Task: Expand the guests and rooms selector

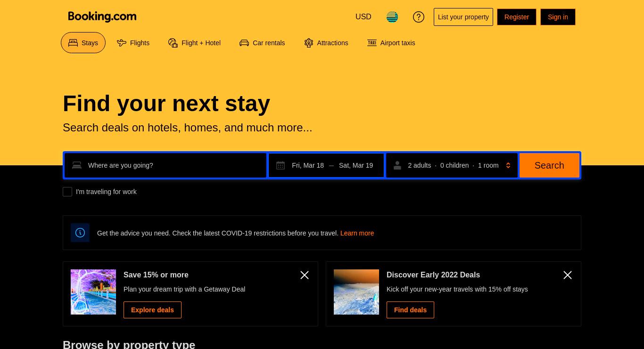Action: click(x=452, y=165)
